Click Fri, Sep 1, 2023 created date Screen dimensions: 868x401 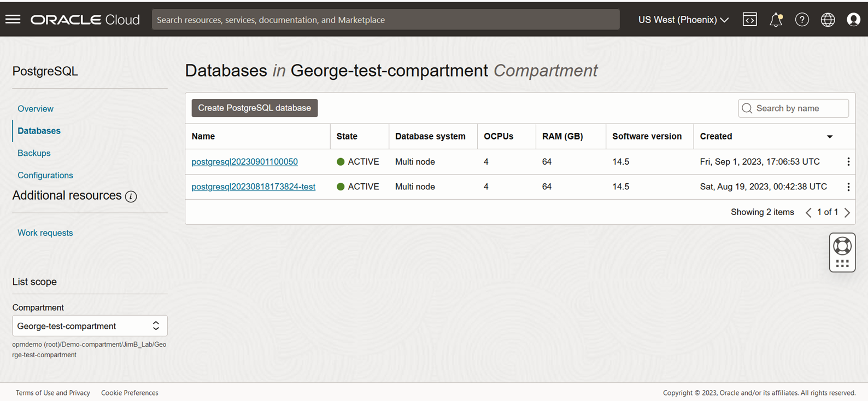(760, 161)
